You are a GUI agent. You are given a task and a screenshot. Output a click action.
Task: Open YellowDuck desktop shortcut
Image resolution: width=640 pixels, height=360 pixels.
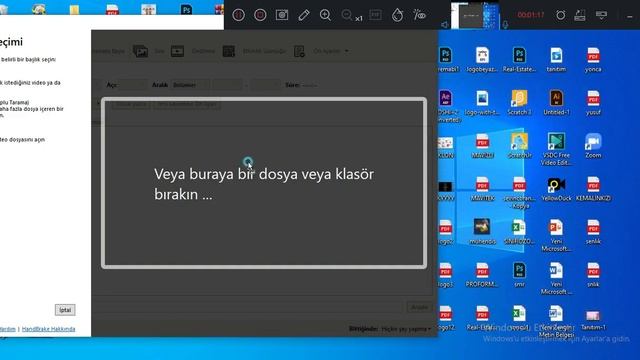click(556, 189)
